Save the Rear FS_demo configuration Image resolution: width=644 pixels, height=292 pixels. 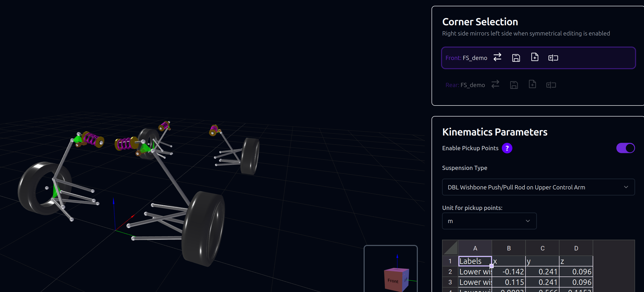click(x=514, y=84)
